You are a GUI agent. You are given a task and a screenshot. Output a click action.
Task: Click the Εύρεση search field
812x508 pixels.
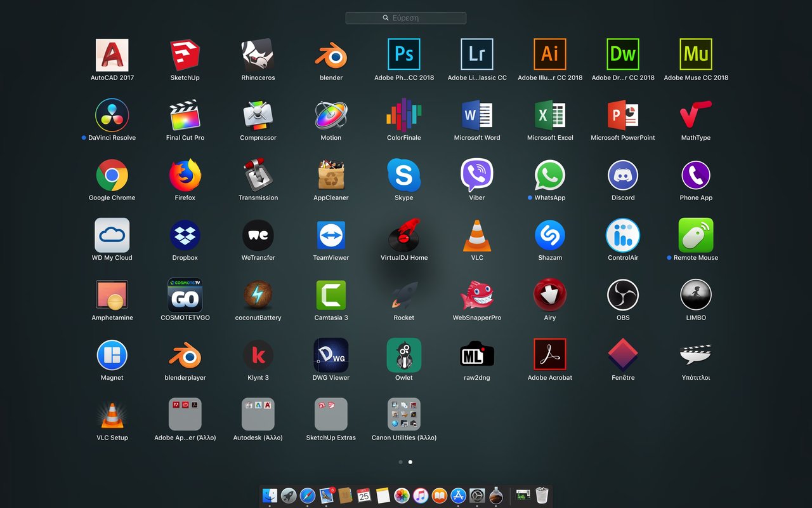406,18
